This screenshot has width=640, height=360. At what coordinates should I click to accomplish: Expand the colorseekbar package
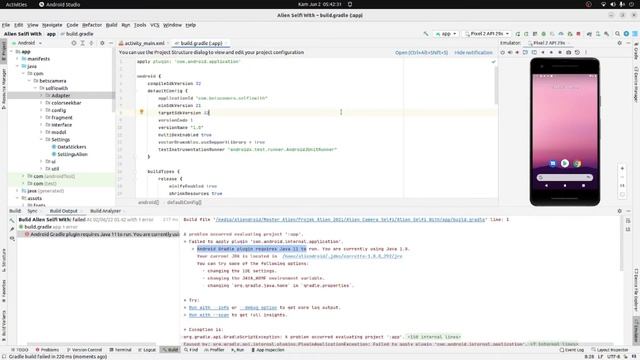[41, 103]
